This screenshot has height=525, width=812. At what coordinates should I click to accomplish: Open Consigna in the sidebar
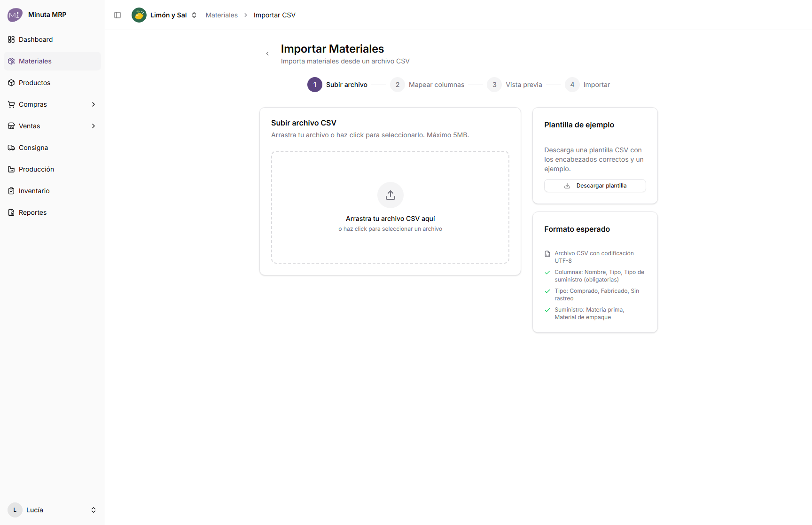point(52,148)
